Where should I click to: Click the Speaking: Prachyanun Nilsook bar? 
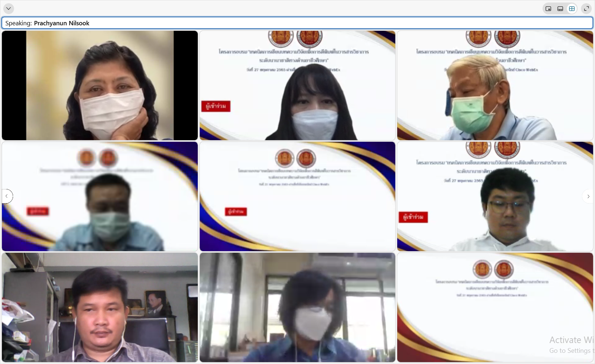(297, 23)
